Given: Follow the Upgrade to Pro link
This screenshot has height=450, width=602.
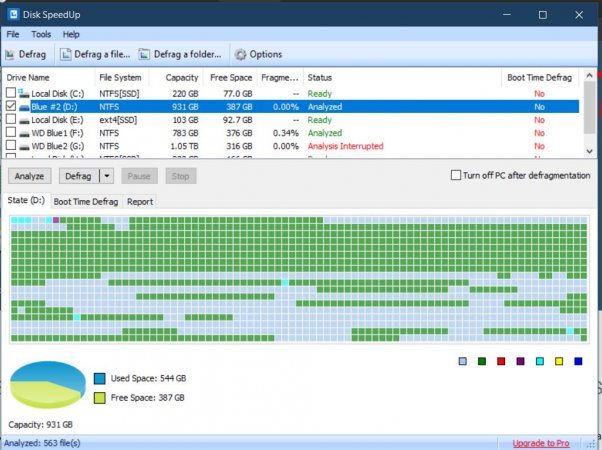Looking at the screenshot, I should pyautogui.click(x=541, y=443).
